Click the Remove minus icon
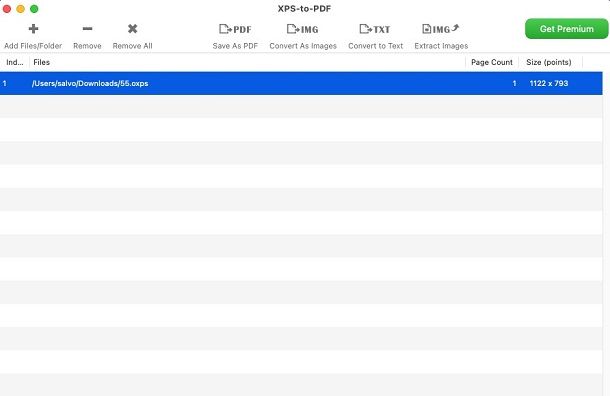 point(88,28)
